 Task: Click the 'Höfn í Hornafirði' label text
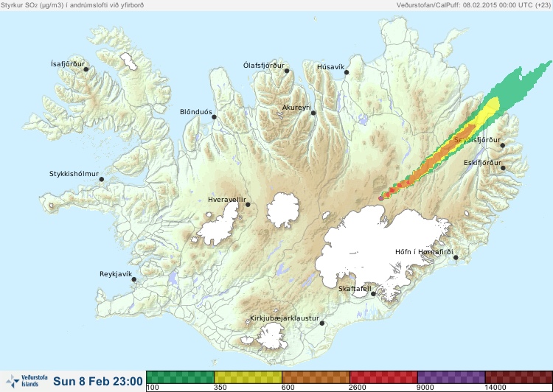pyautogui.click(x=424, y=252)
